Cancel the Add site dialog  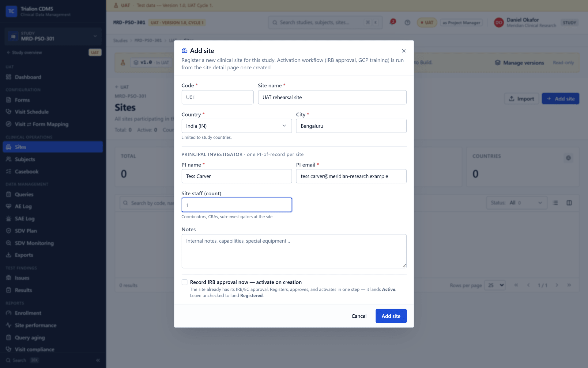(359, 316)
